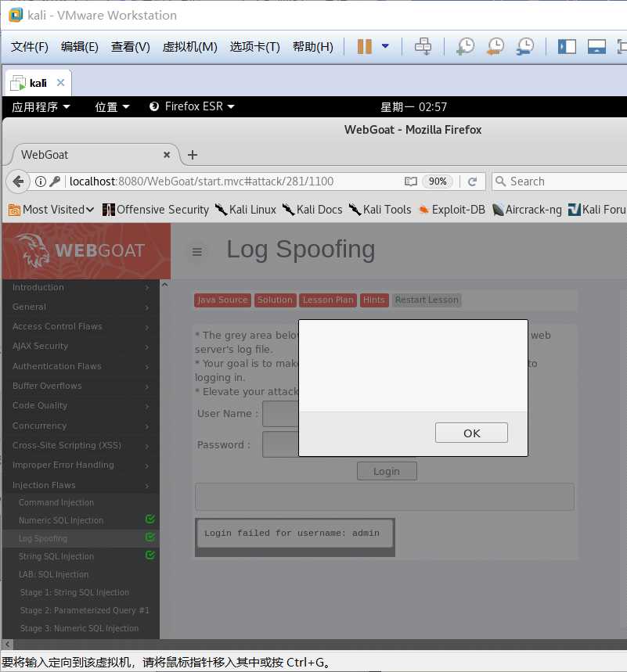
Task: Click the saved password key icon
Action: point(55,181)
